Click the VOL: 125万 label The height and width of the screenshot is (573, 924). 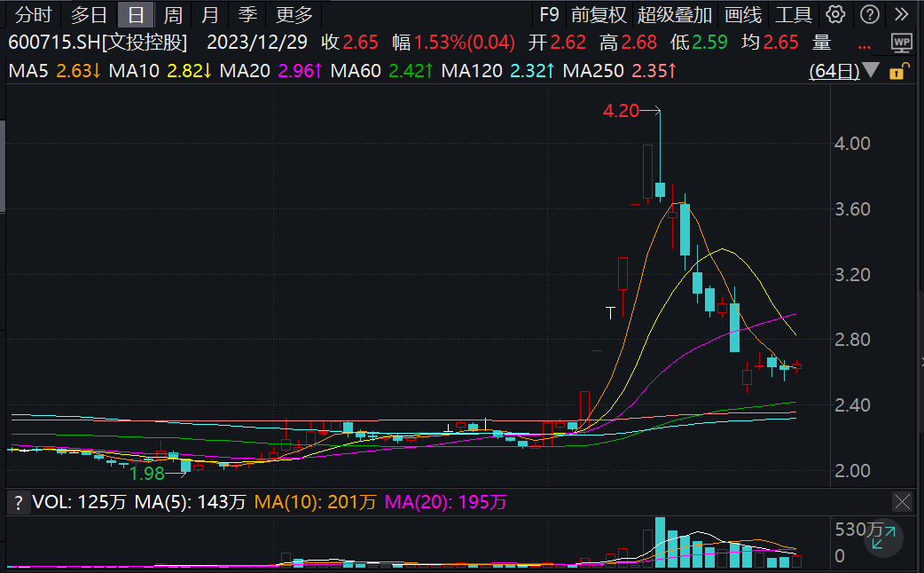pyautogui.click(x=79, y=502)
